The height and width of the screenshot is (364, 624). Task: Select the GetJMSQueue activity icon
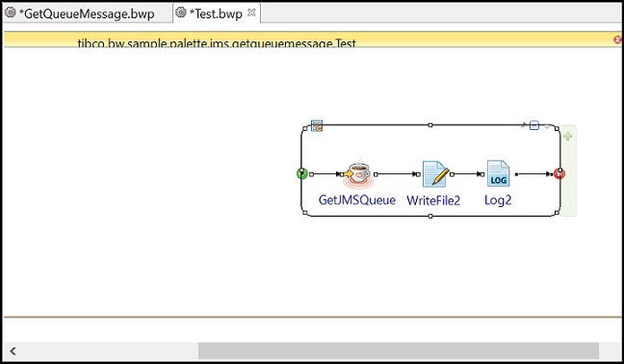[x=358, y=174]
